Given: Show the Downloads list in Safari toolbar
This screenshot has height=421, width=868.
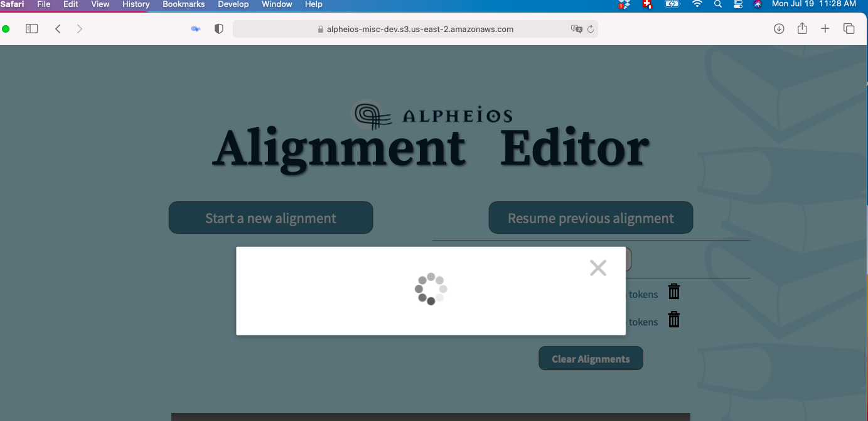Looking at the screenshot, I should (778, 28).
